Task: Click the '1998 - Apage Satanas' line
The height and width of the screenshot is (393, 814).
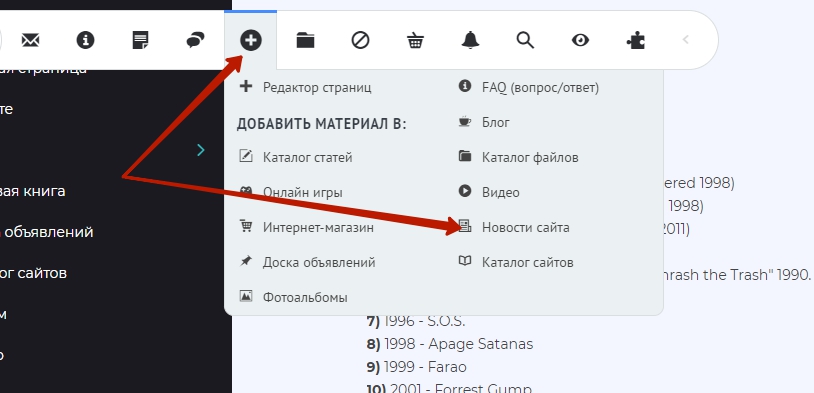Action: click(x=450, y=344)
